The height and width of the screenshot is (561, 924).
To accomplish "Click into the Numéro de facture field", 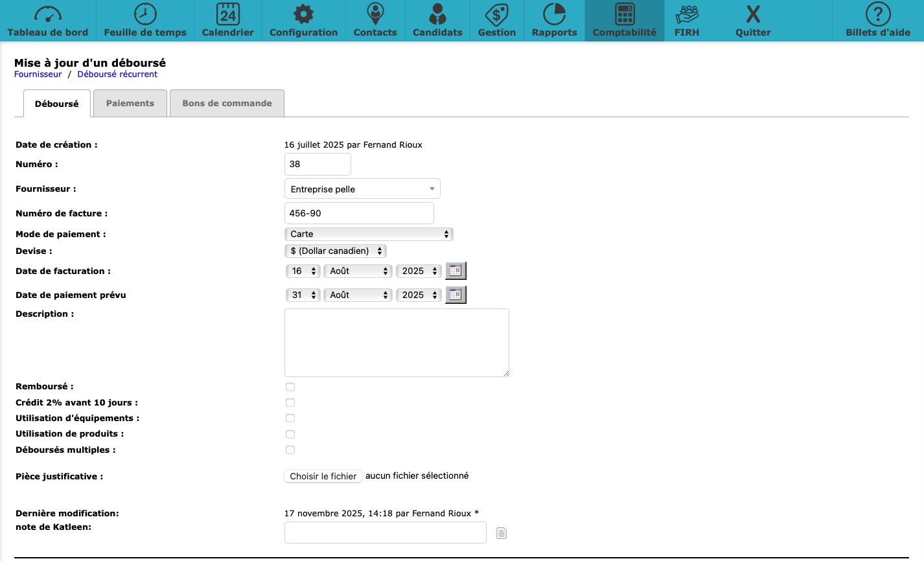I will [359, 213].
